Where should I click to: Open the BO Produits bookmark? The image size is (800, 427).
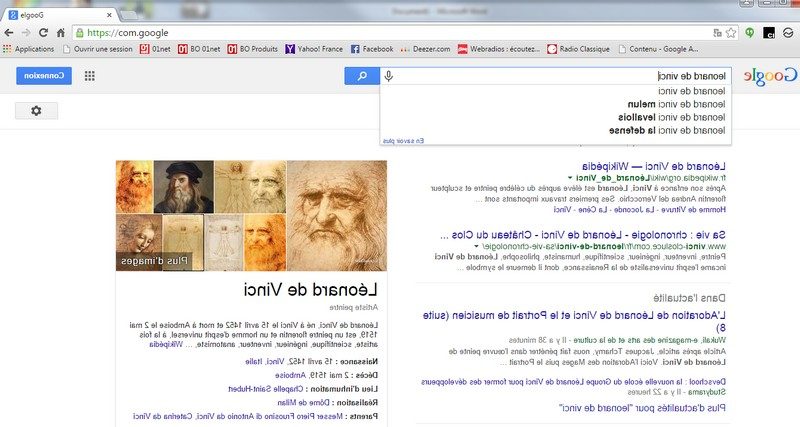click(253, 49)
